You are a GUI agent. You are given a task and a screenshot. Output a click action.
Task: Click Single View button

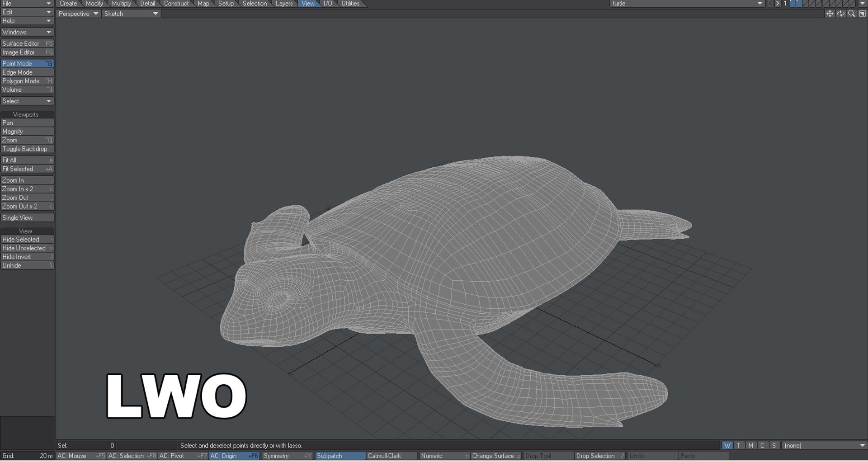pos(27,217)
